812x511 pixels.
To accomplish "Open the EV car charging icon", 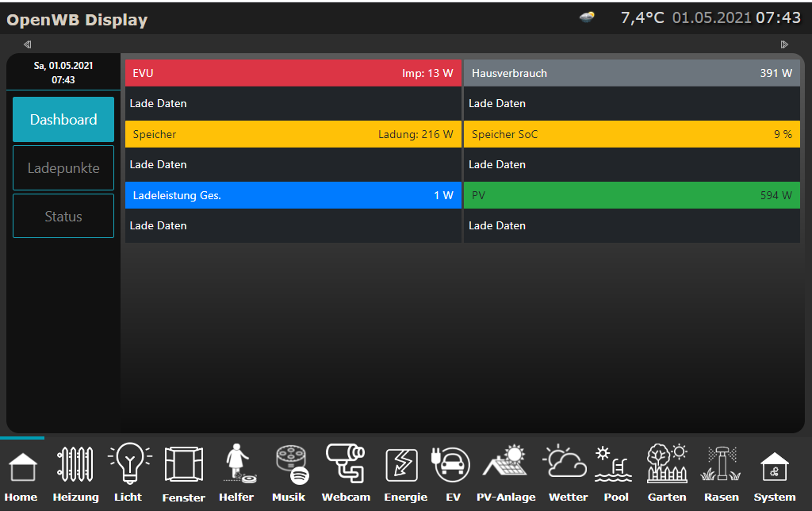I will coord(452,466).
